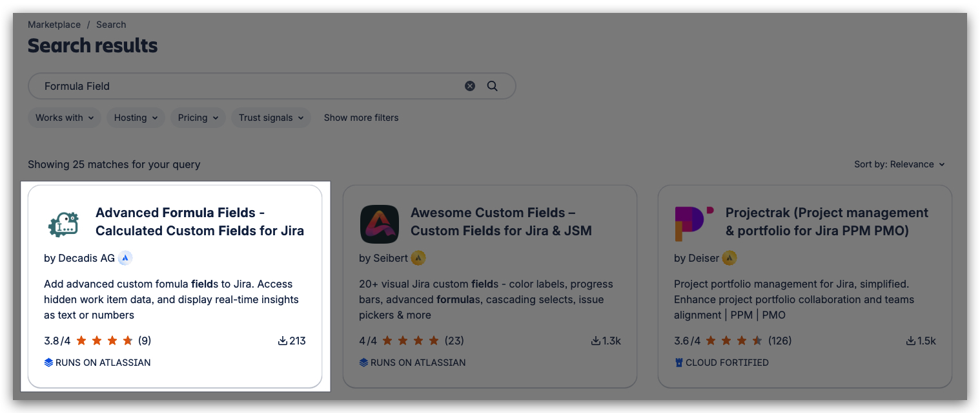Click download count icon showing 213

coord(282,341)
